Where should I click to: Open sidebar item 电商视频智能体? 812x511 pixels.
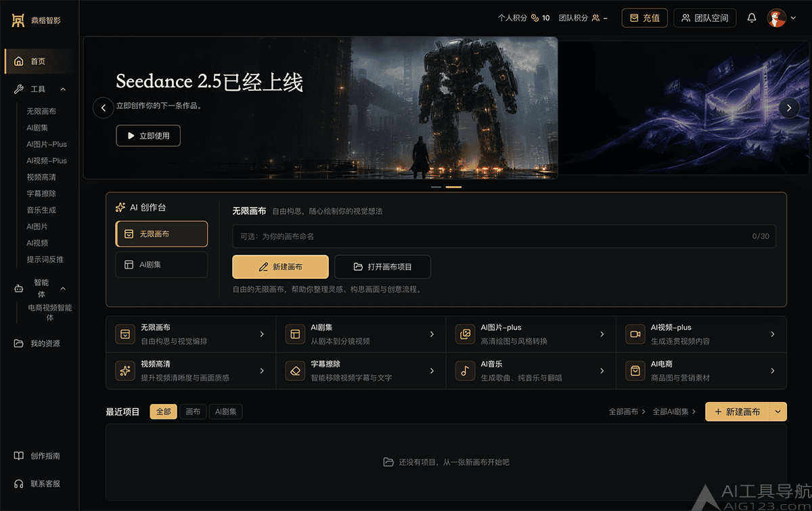[49, 312]
